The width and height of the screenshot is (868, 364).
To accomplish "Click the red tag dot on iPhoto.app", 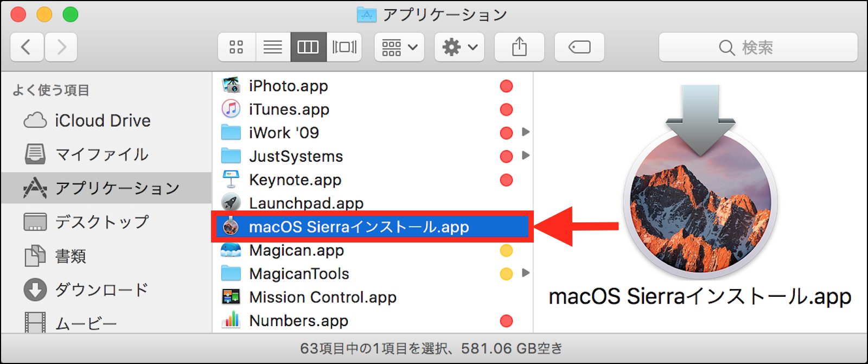I will tap(506, 86).
